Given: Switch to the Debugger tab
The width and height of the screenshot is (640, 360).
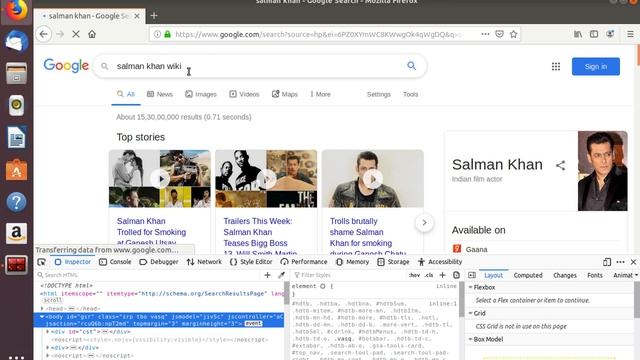Looking at the screenshot, I should (159, 262).
